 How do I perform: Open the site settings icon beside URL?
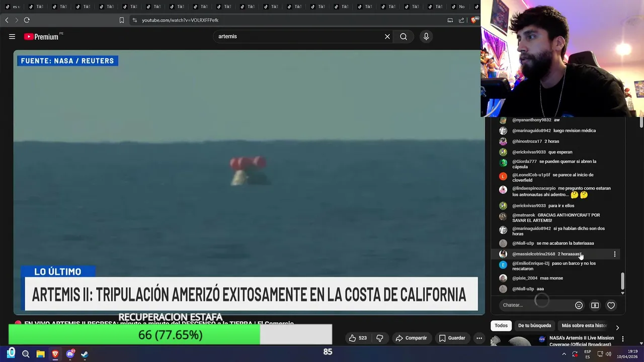134,20
